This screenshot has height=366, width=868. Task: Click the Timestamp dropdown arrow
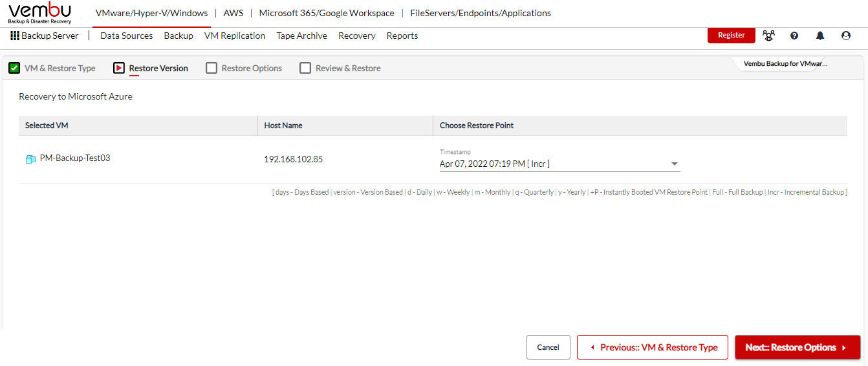click(675, 164)
